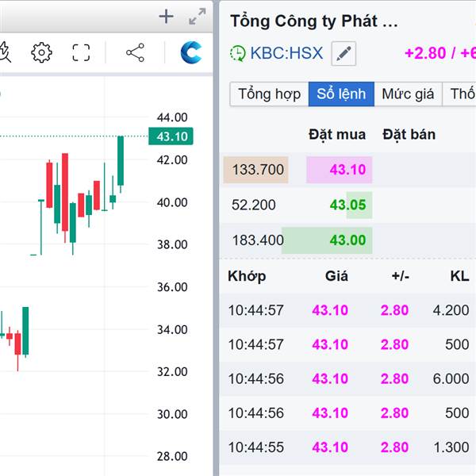Click the quick search lightning icon
This screenshot has height=476, width=476.
pyautogui.click(x=4, y=53)
